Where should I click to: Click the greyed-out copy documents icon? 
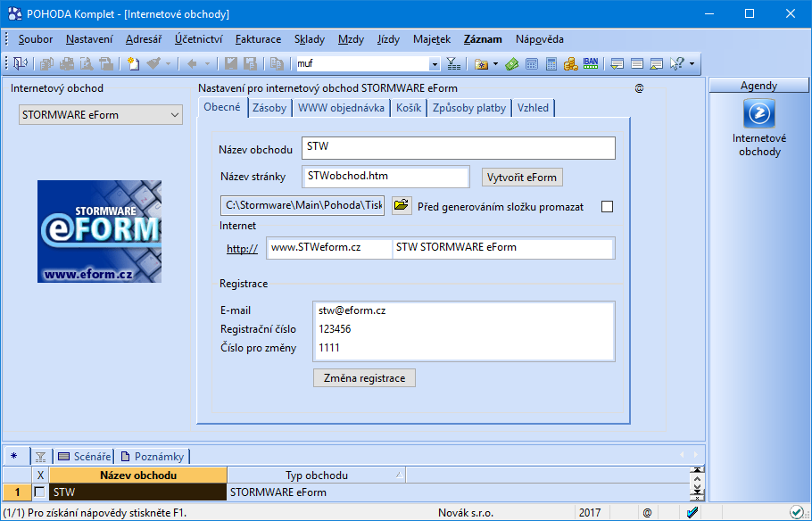point(277,63)
